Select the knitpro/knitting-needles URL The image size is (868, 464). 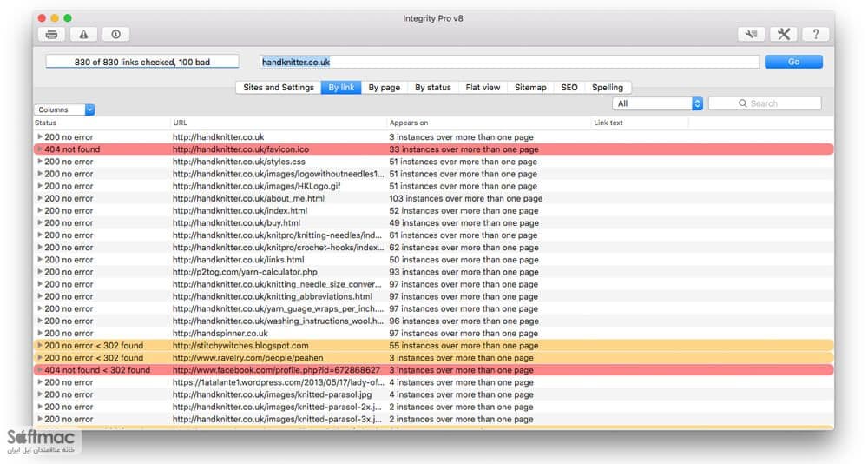pyautogui.click(x=277, y=235)
